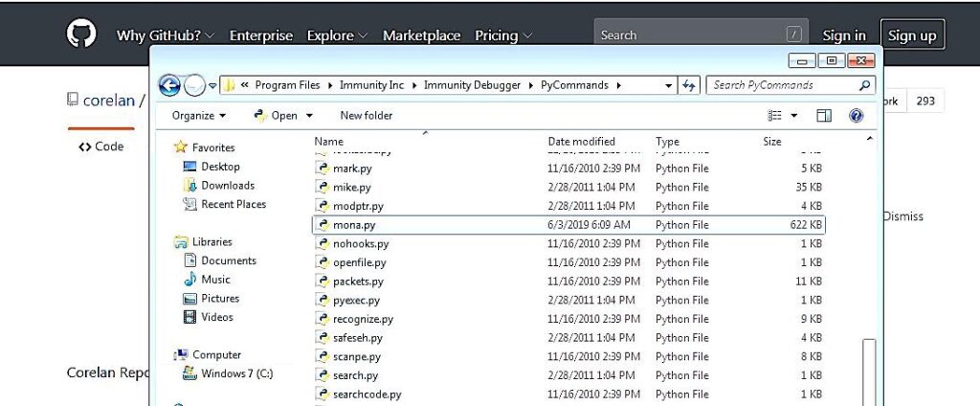980x406 pixels.
Task: Select Windows 7 (C:) drive
Action: pyautogui.click(x=236, y=373)
